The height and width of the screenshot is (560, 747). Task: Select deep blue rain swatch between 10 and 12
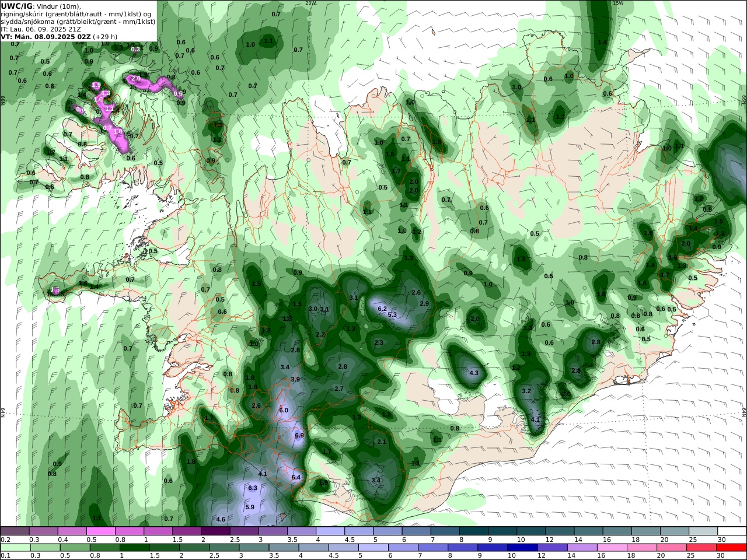coord(522,548)
